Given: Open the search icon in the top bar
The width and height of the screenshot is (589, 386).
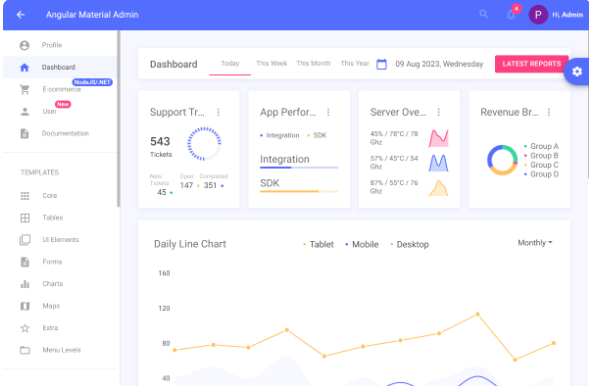Looking at the screenshot, I should click(x=483, y=14).
